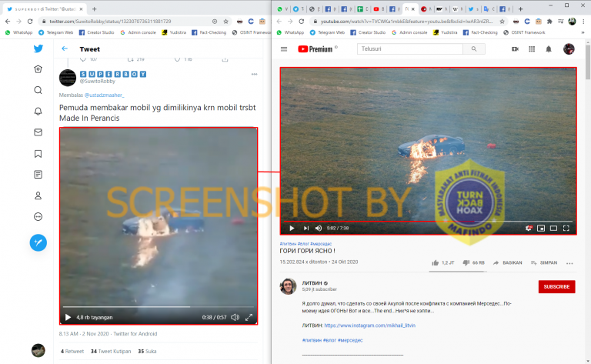Toggle mute on the Twitter video

pos(235,317)
